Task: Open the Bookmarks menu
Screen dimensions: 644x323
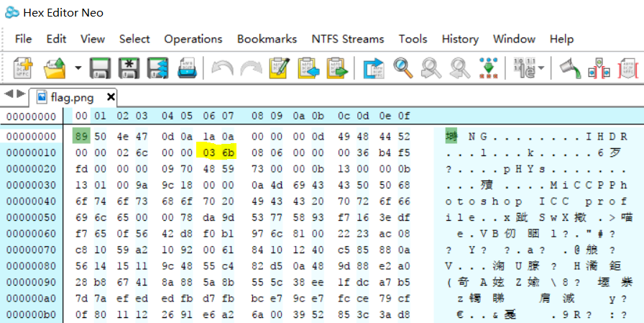Action: pos(267,39)
